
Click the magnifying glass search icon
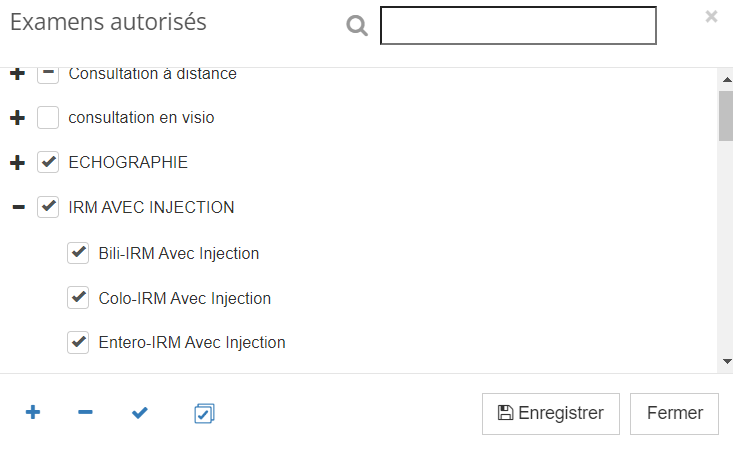click(357, 26)
